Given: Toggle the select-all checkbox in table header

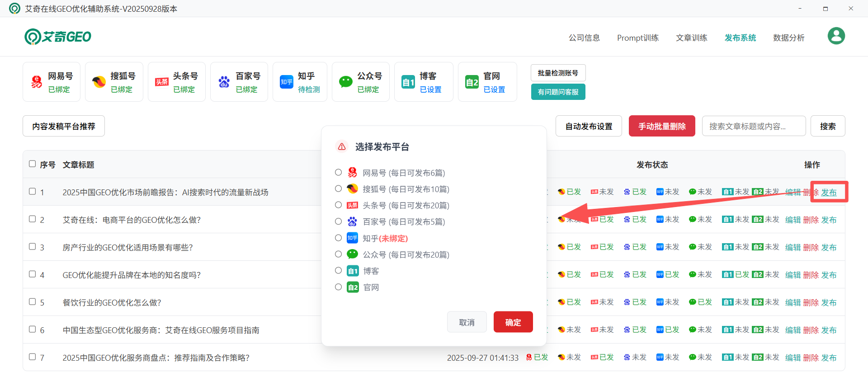Looking at the screenshot, I should point(32,164).
